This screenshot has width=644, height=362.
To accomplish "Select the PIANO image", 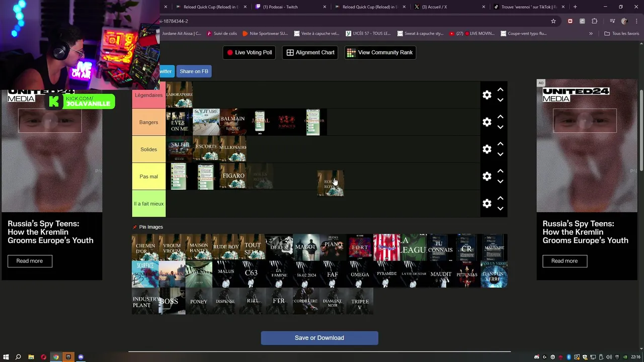I will pyautogui.click(x=333, y=247).
